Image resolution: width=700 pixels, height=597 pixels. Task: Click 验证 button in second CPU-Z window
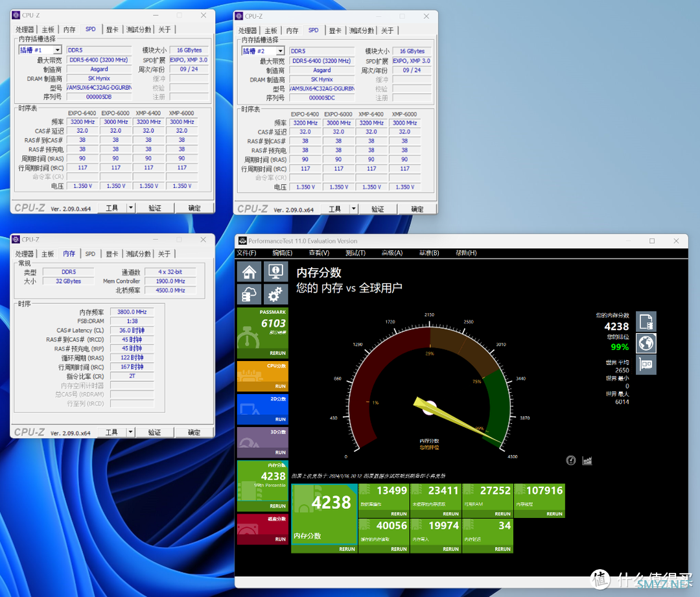(378, 209)
